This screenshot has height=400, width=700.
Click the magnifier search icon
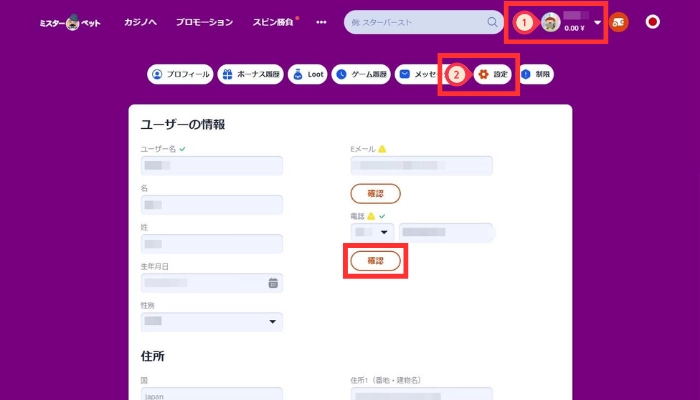pyautogui.click(x=492, y=22)
